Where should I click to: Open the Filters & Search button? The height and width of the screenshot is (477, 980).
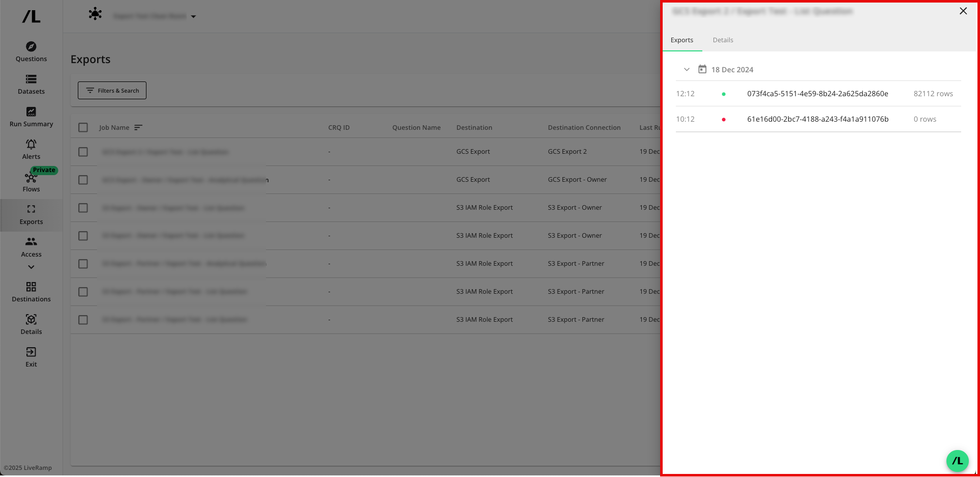(112, 91)
